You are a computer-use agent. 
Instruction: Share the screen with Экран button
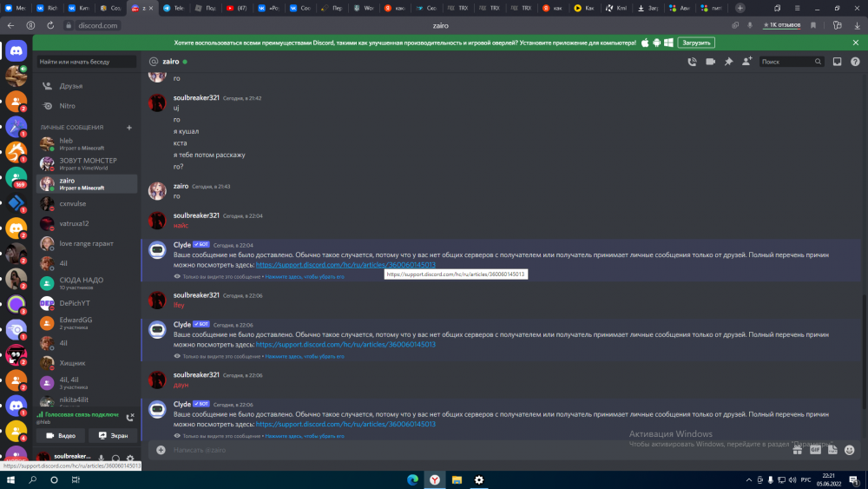coord(113,436)
